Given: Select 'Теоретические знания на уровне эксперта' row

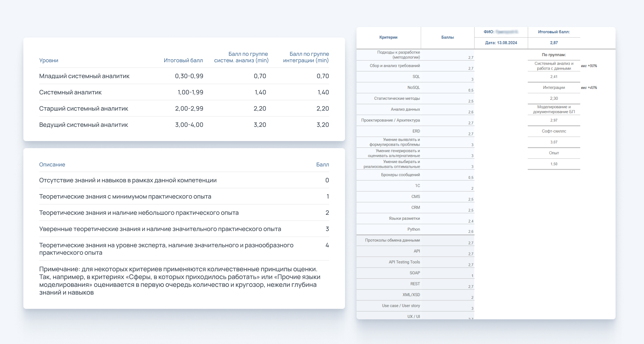Looking at the screenshot, I should point(184,249).
